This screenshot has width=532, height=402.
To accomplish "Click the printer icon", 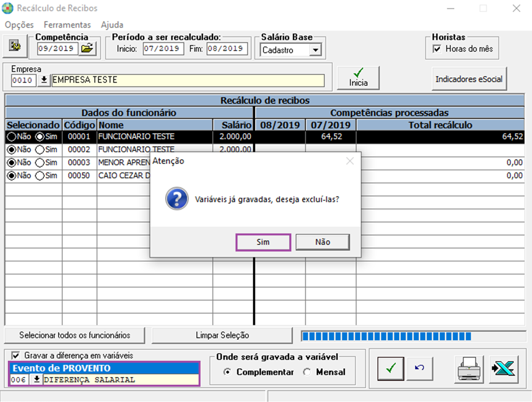I will tap(469, 369).
